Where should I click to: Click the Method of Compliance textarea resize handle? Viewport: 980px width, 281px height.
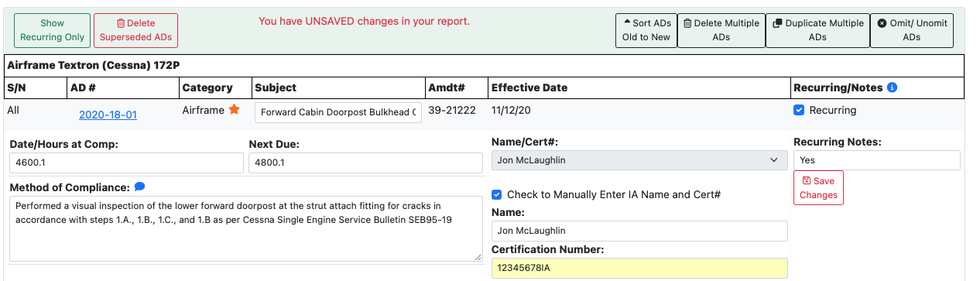[477, 255]
